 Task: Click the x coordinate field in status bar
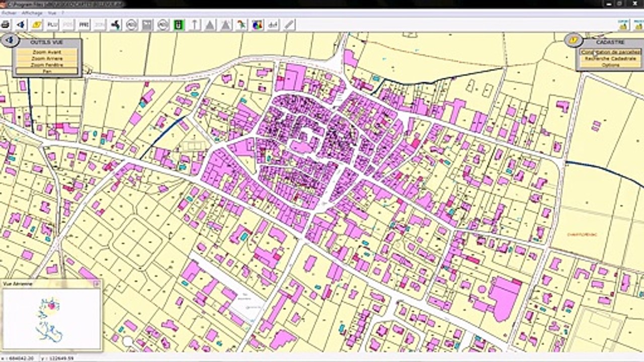(x=19, y=358)
